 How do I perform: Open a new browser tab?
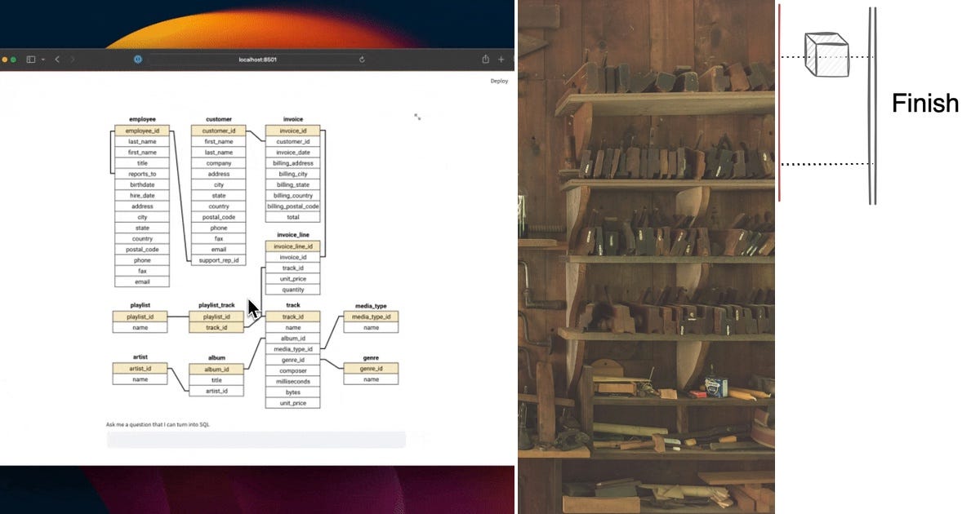(x=501, y=59)
